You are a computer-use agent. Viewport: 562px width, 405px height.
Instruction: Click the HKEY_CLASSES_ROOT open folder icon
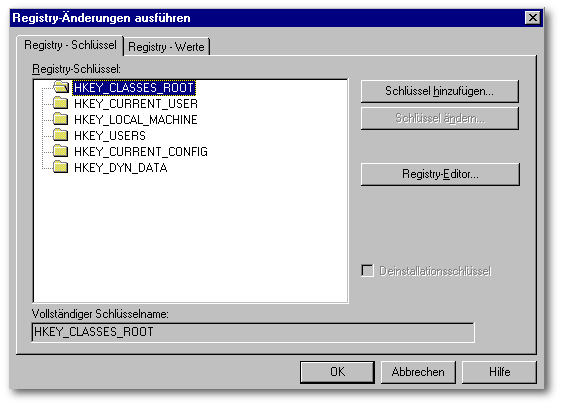coord(61,87)
